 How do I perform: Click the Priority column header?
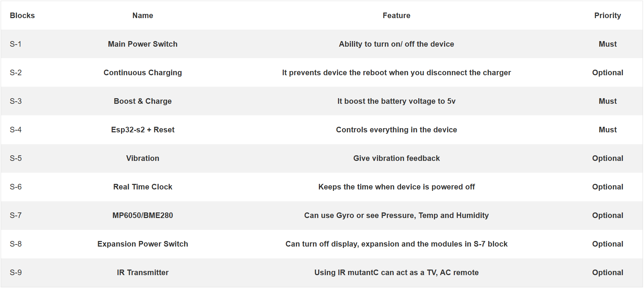tap(607, 16)
